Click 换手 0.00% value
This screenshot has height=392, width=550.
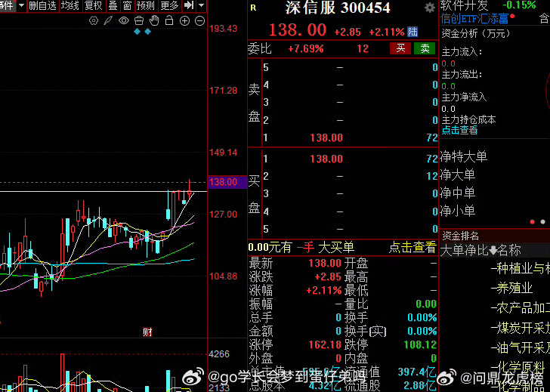pyautogui.click(x=422, y=317)
